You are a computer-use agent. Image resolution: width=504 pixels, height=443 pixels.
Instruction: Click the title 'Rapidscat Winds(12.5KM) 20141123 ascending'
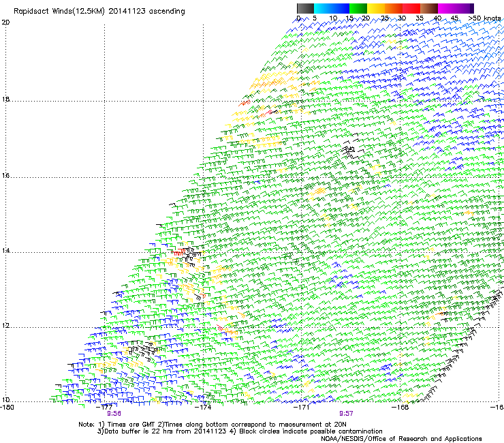[99, 12]
